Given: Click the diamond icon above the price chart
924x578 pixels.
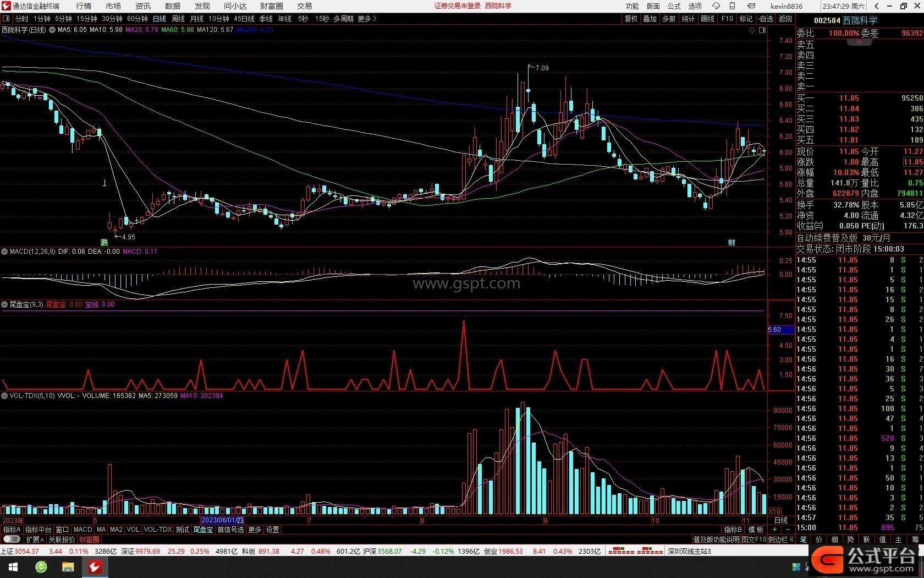Looking at the screenshot, I should (752, 30).
